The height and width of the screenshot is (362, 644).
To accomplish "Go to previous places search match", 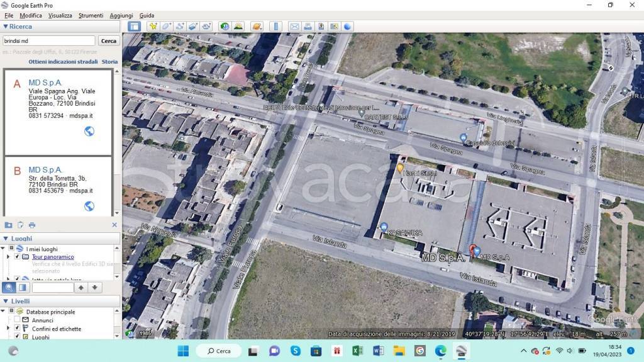I will pos(81,288).
